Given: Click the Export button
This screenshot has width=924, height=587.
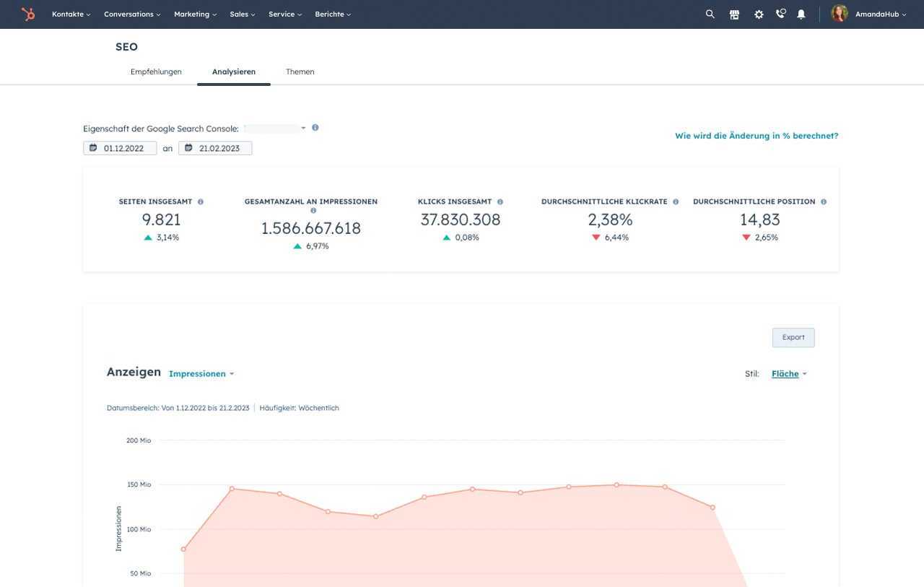Looking at the screenshot, I should point(793,337).
